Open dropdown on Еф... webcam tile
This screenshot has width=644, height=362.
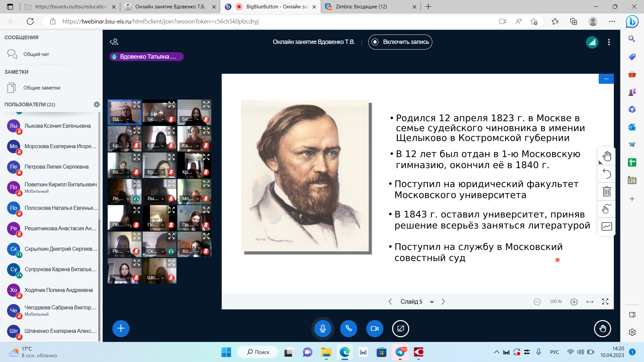coord(156,146)
